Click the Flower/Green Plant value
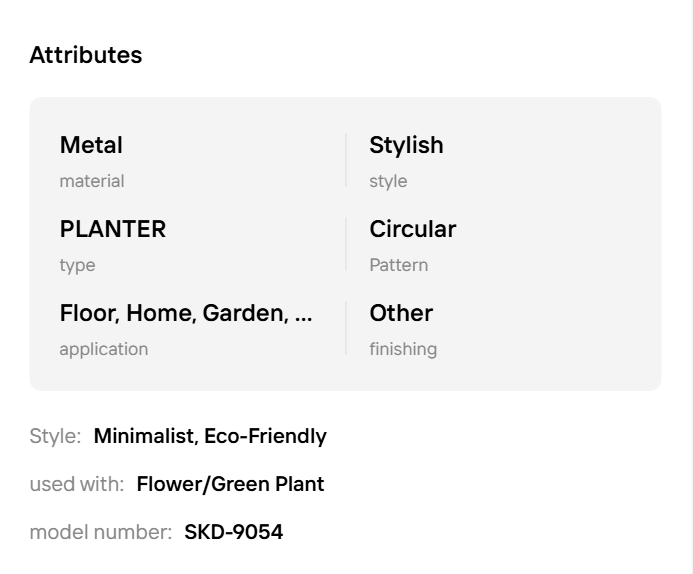693x574 pixels. point(230,484)
